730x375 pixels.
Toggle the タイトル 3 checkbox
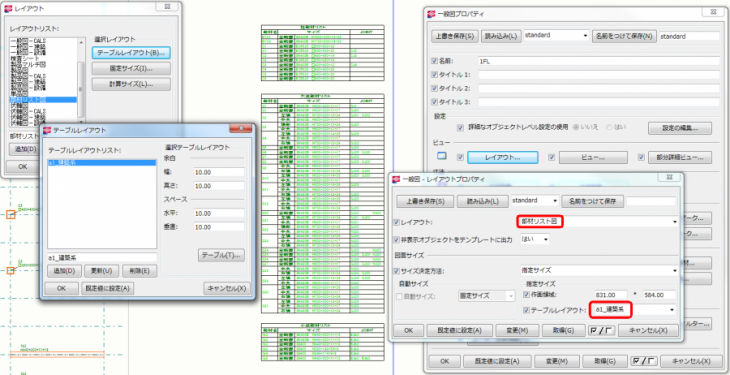(x=435, y=102)
